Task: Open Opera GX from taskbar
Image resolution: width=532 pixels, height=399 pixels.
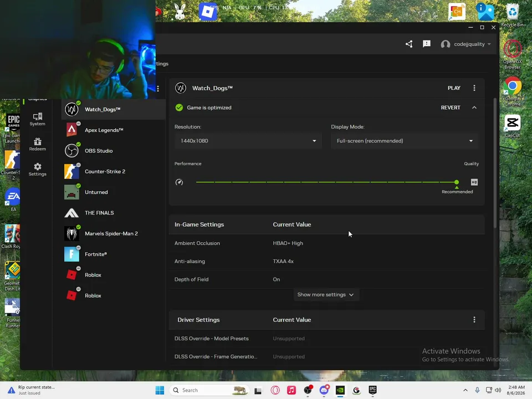Action: coord(275,390)
